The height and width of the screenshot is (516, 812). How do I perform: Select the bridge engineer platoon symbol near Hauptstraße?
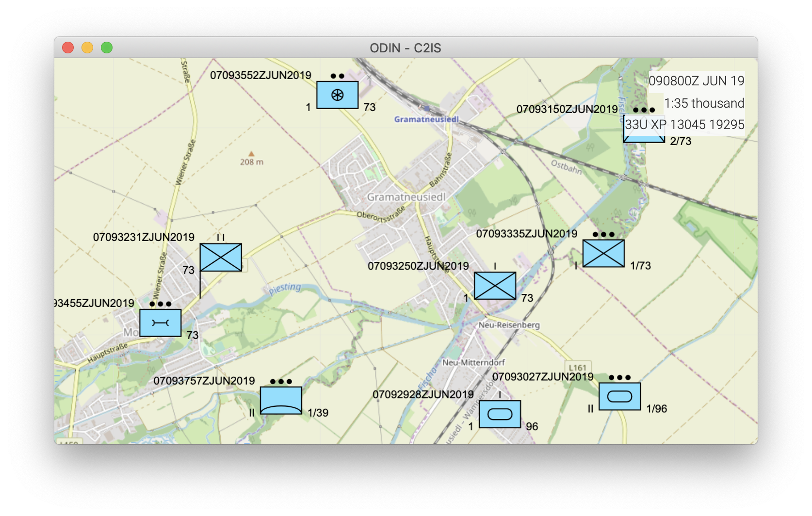pyautogui.click(x=160, y=322)
